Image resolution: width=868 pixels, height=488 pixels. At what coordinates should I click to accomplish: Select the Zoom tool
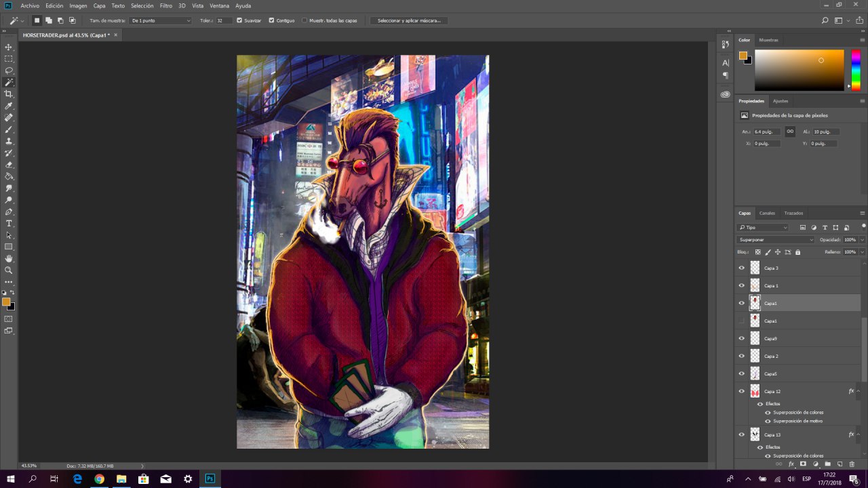pos(9,270)
